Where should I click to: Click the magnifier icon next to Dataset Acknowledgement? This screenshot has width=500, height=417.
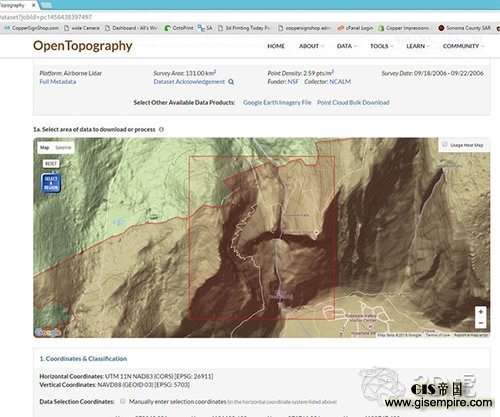[x=231, y=82]
